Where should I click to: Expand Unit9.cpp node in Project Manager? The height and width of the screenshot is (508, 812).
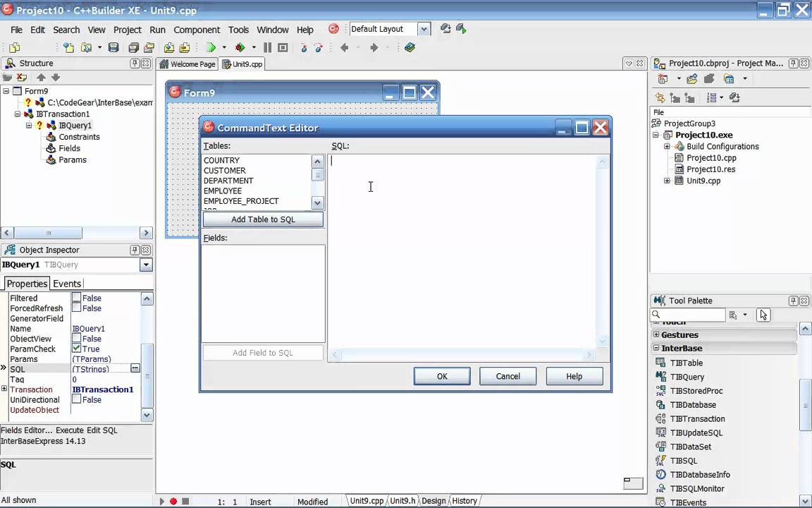click(x=667, y=181)
